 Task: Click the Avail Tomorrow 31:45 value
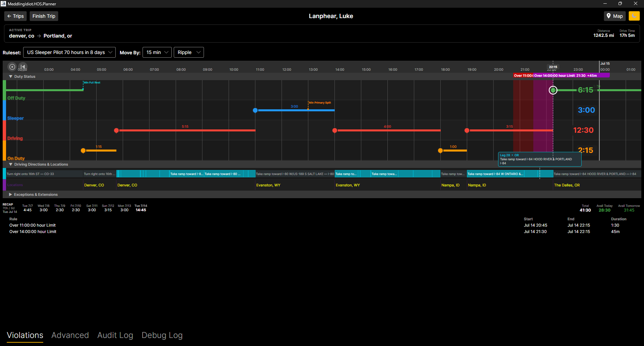[x=629, y=210]
